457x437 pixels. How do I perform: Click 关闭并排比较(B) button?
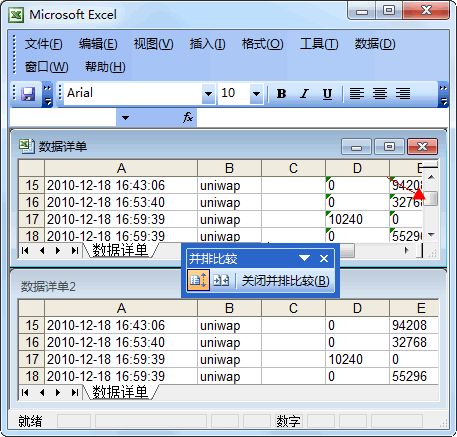[285, 281]
